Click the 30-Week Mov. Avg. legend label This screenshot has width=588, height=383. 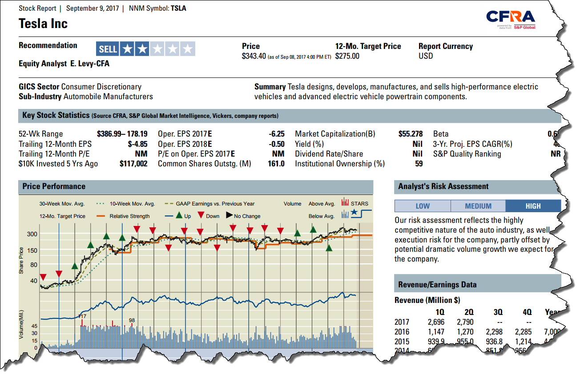(62, 204)
